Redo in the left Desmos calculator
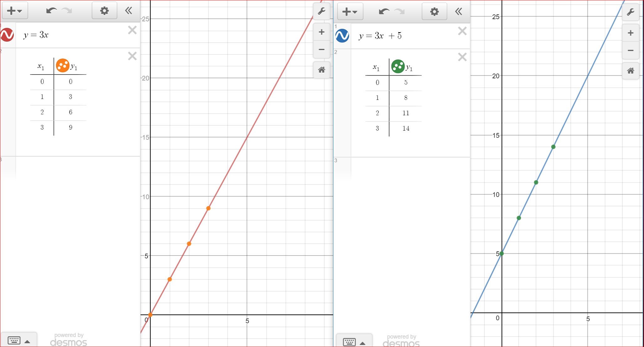 click(67, 11)
